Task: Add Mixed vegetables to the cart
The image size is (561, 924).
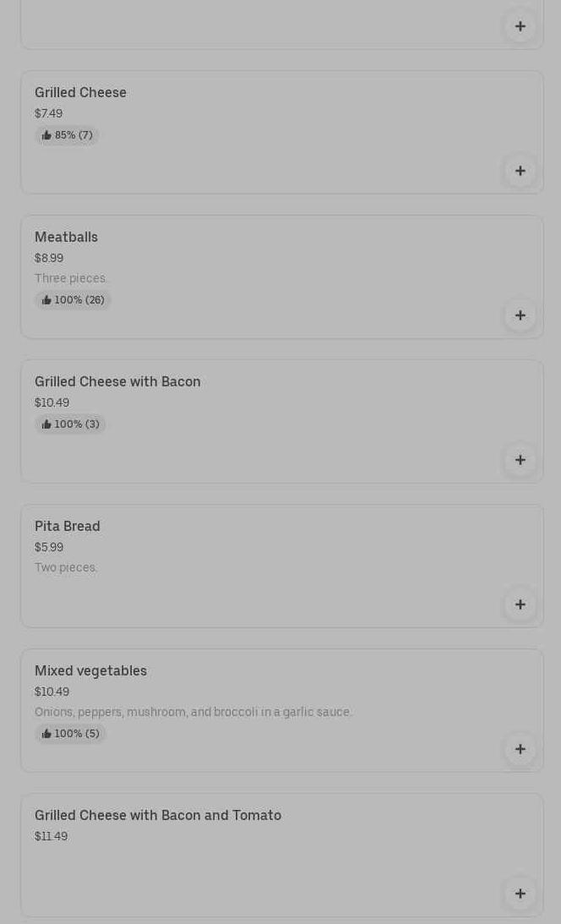Action: [520, 749]
